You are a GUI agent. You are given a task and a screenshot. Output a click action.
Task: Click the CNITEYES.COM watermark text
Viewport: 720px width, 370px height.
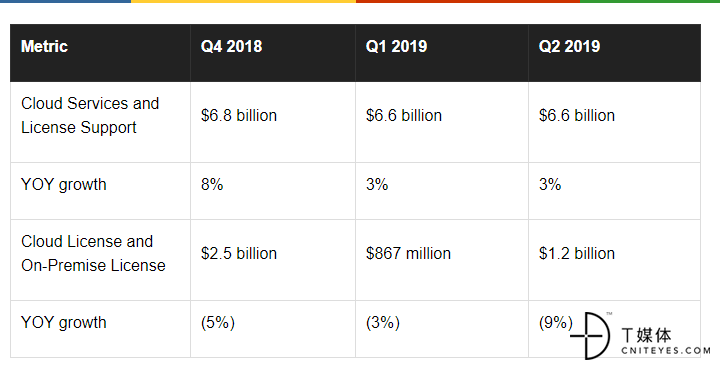(666, 351)
